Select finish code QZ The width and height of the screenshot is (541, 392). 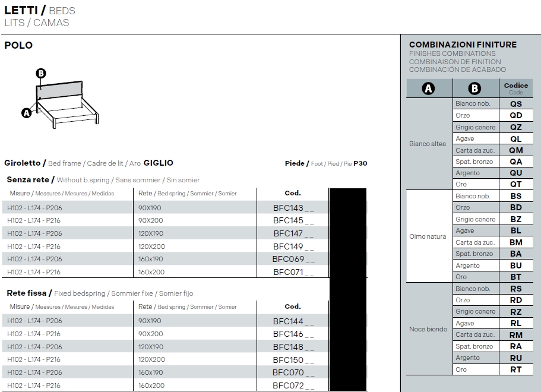point(516,127)
